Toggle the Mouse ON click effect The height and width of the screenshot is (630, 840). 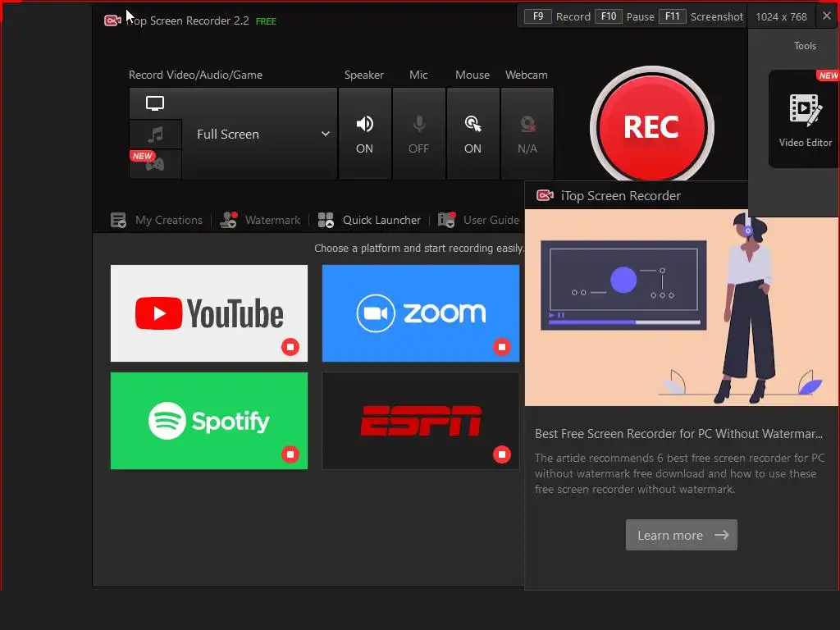(x=473, y=134)
